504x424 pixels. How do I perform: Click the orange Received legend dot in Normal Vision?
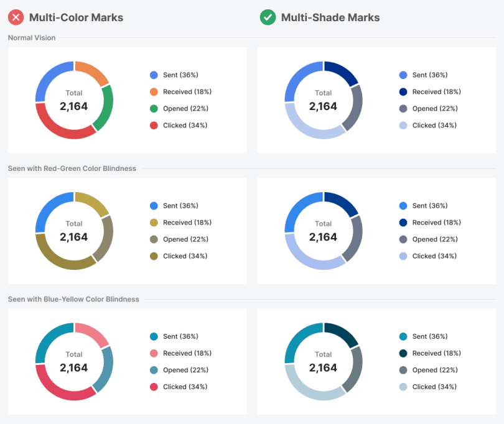point(154,92)
